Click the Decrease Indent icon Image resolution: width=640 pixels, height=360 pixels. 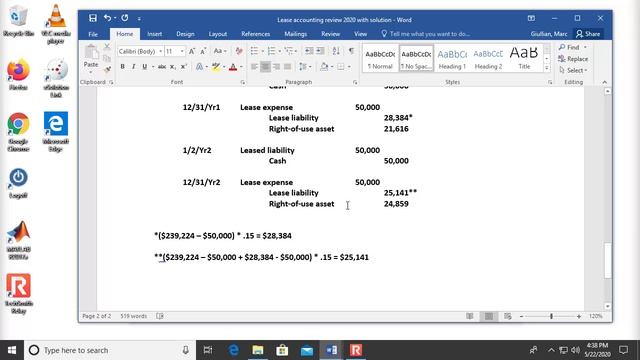click(x=309, y=51)
